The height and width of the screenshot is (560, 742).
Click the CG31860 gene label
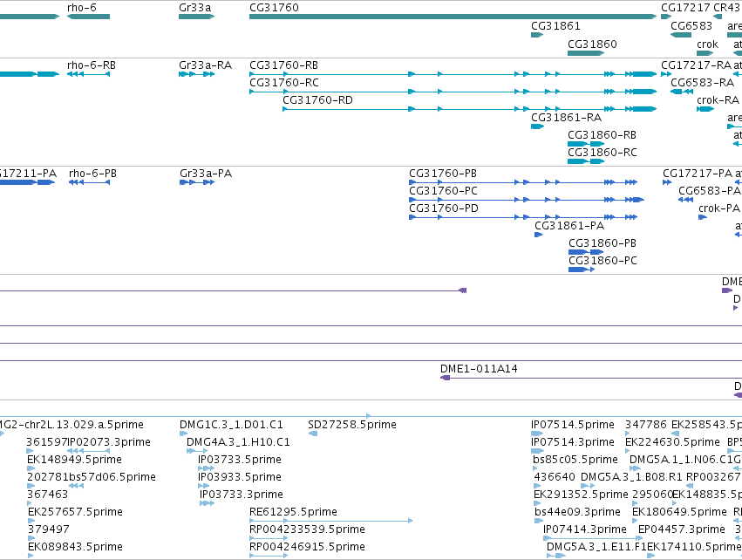(592, 44)
